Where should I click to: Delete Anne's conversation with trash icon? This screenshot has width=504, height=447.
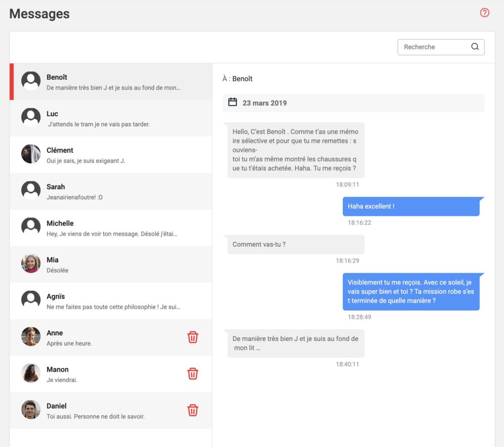tap(193, 338)
